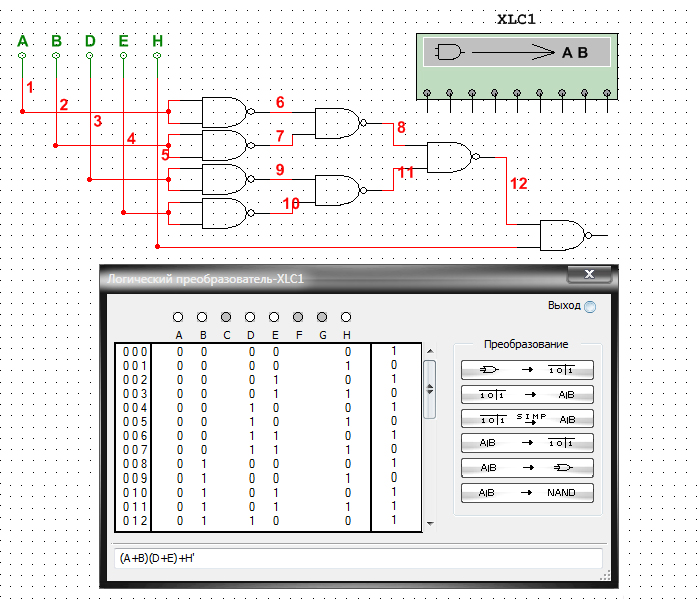Select the NAND gate with output net 11

point(339,191)
